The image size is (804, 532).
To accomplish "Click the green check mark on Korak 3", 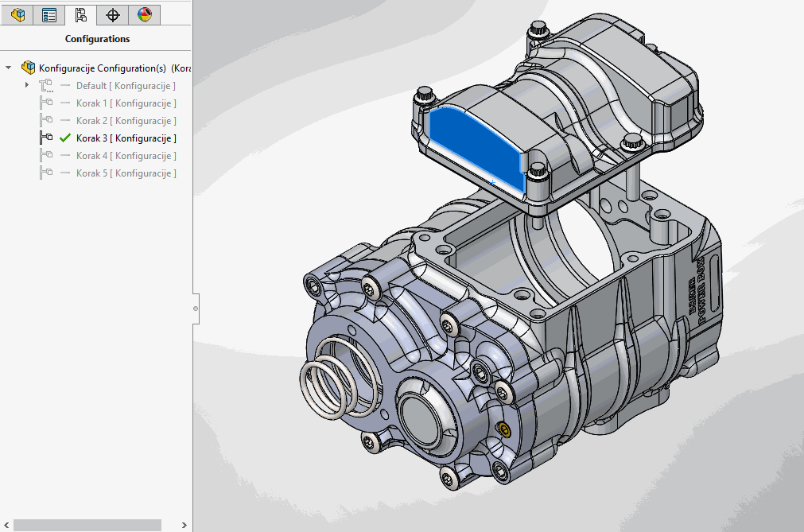I will point(65,138).
